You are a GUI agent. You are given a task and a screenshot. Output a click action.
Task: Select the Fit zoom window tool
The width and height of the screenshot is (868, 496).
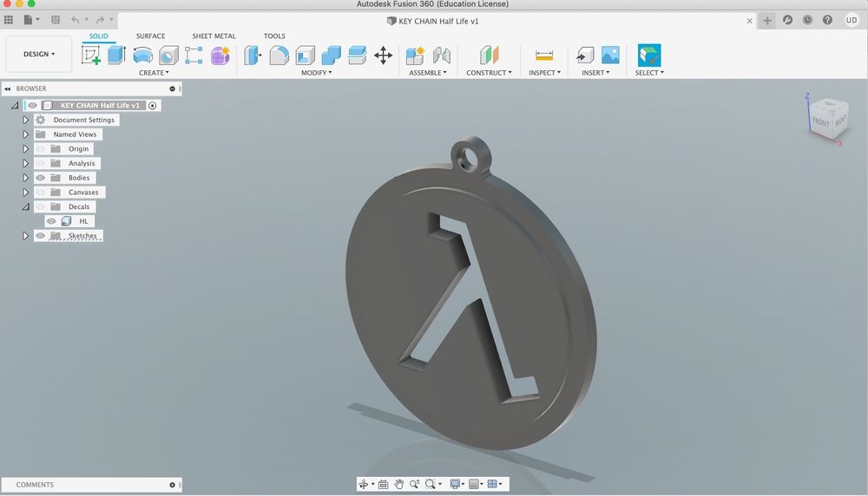[431, 485]
